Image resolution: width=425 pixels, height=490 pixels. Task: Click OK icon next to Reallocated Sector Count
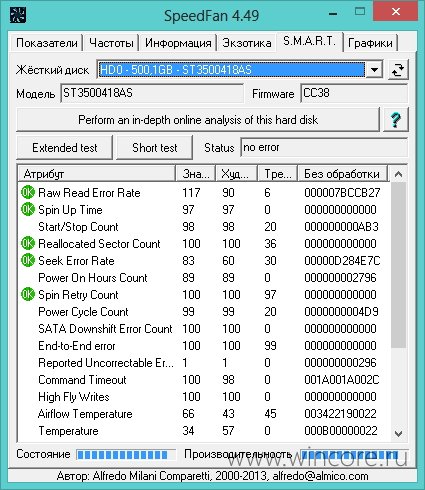tap(28, 243)
